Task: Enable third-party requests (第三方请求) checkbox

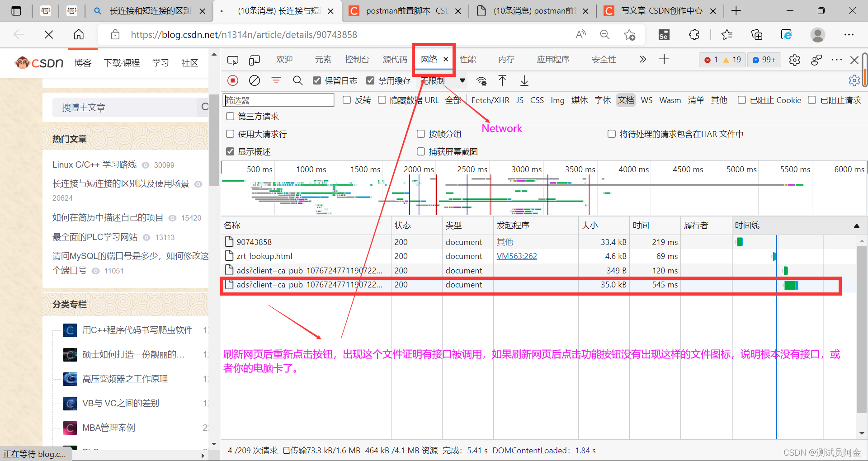Action: pyautogui.click(x=230, y=116)
